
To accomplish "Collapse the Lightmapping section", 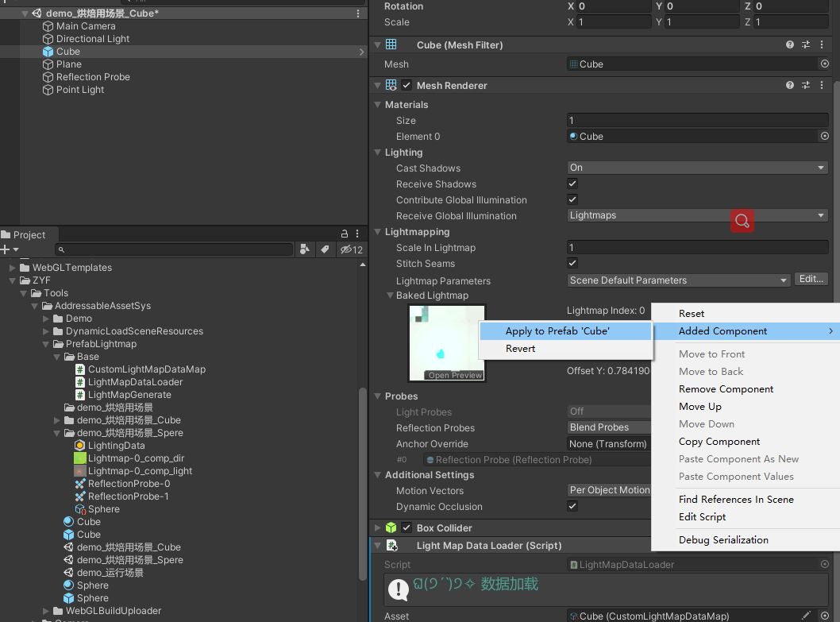I will (x=378, y=232).
